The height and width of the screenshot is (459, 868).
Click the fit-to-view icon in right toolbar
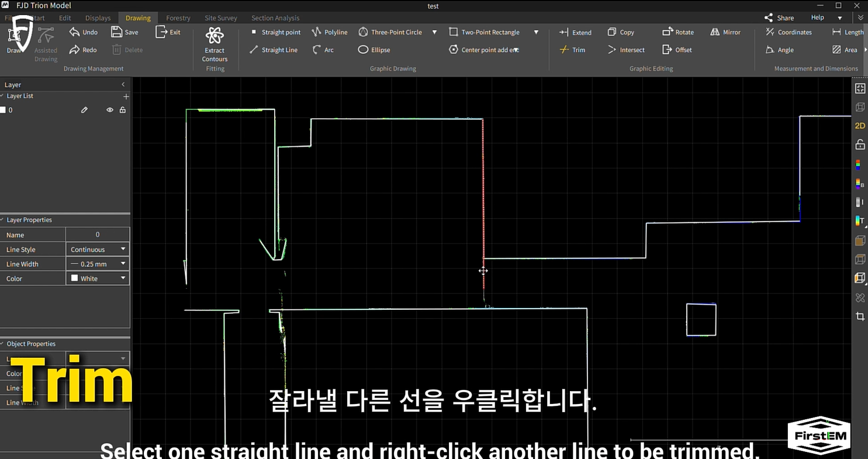point(860,88)
